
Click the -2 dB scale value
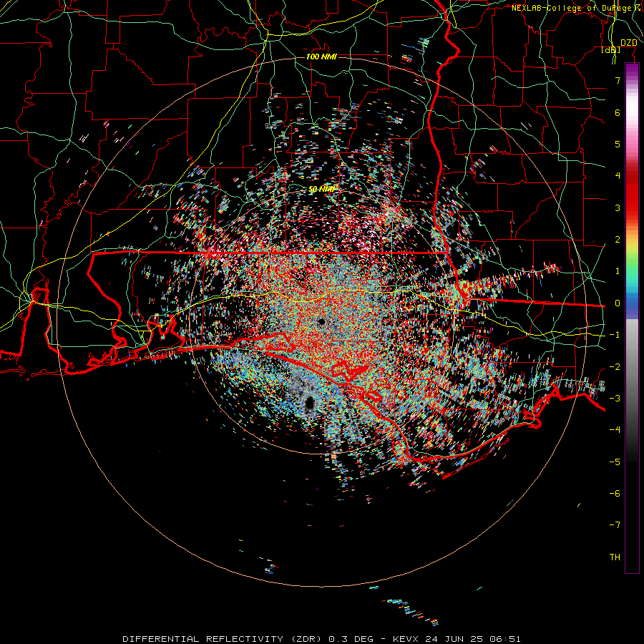coord(615,367)
